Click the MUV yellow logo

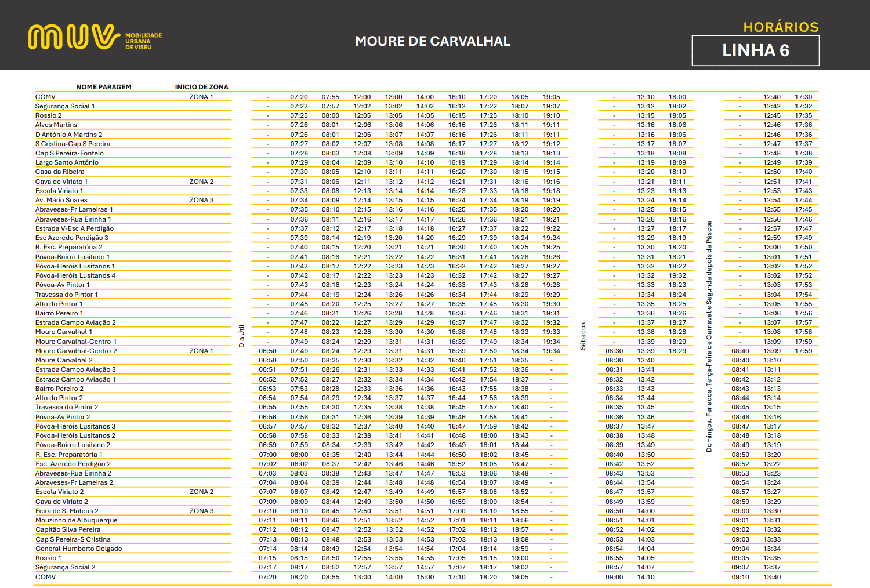coord(74,37)
